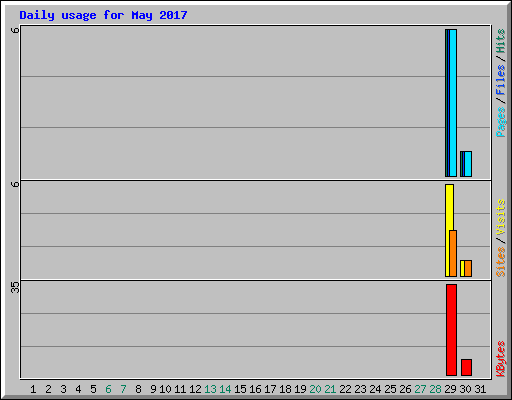The image size is (512, 400).
Task: Click the small red KBytes bar for day 30
Action: [x=467, y=367]
